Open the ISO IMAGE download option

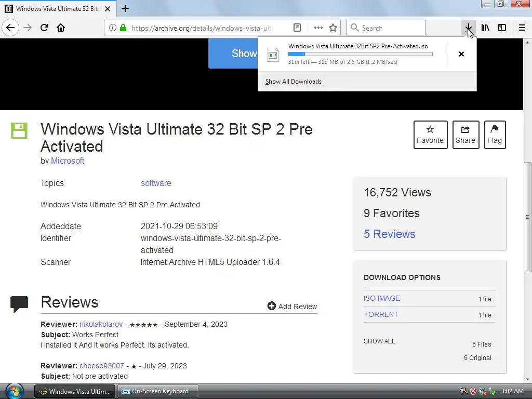(x=382, y=298)
